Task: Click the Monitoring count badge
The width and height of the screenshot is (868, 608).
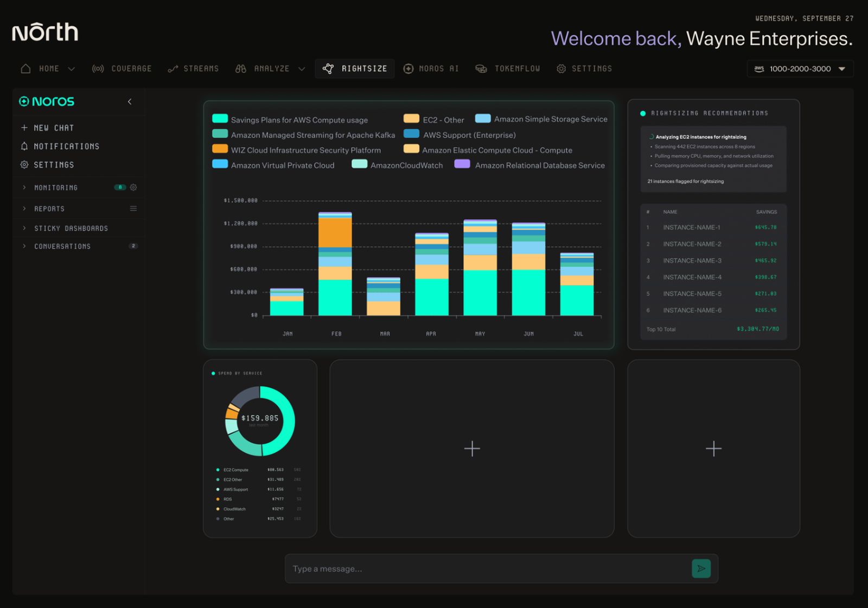Action: click(x=120, y=187)
